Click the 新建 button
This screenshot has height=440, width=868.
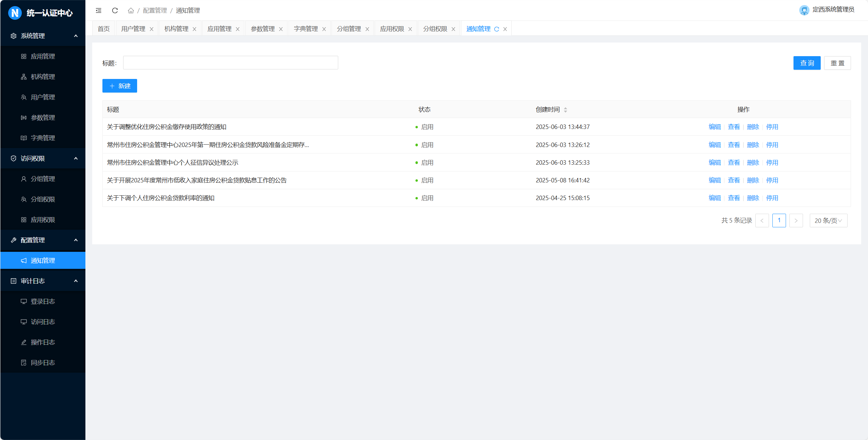pyautogui.click(x=120, y=86)
